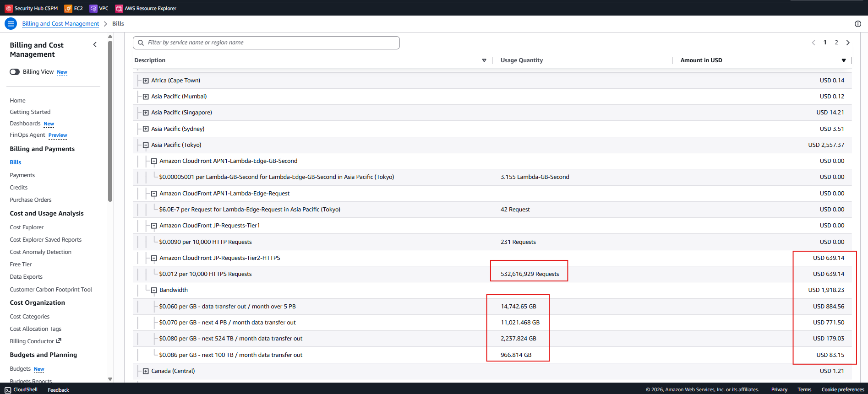Collapse the Bandwidth row

pyautogui.click(x=154, y=290)
